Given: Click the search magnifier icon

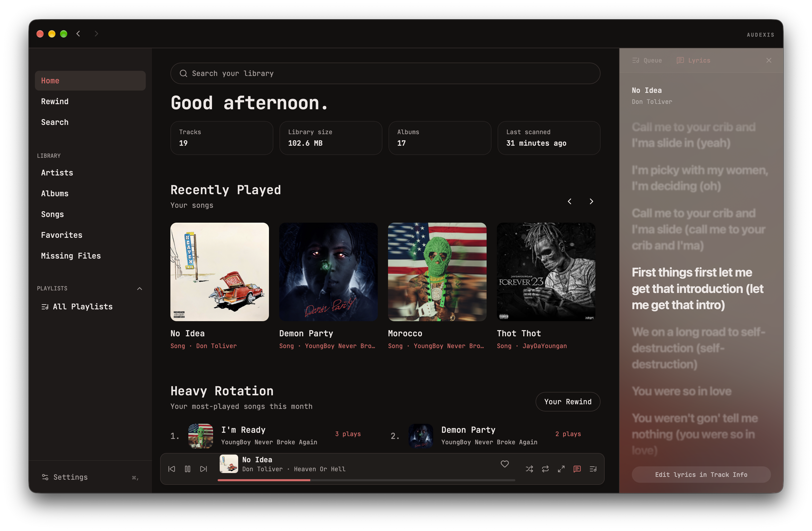Looking at the screenshot, I should click(x=183, y=73).
